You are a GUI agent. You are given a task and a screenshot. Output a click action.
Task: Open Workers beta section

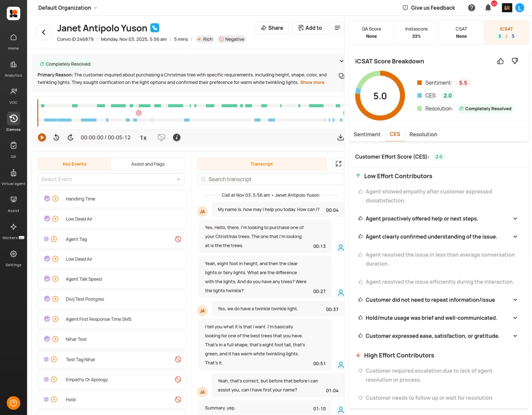13,231
